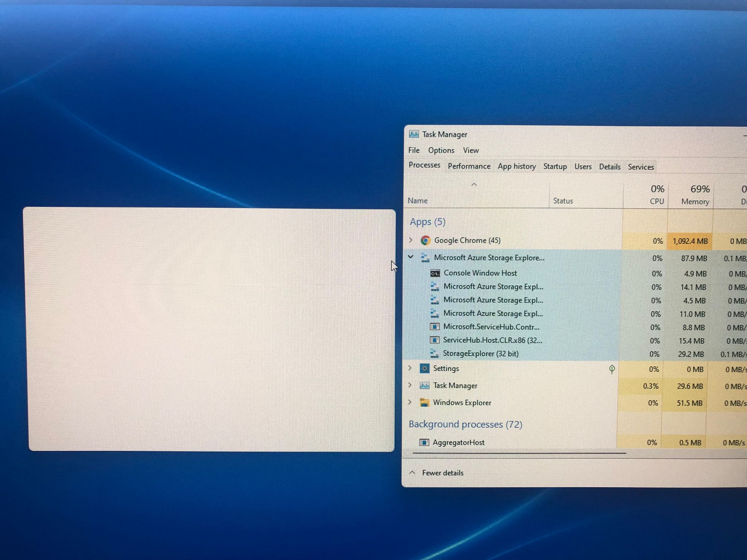Image resolution: width=747 pixels, height=560 pixels.
Task: Expand the Settings app row
Action: tap(410, 368)
